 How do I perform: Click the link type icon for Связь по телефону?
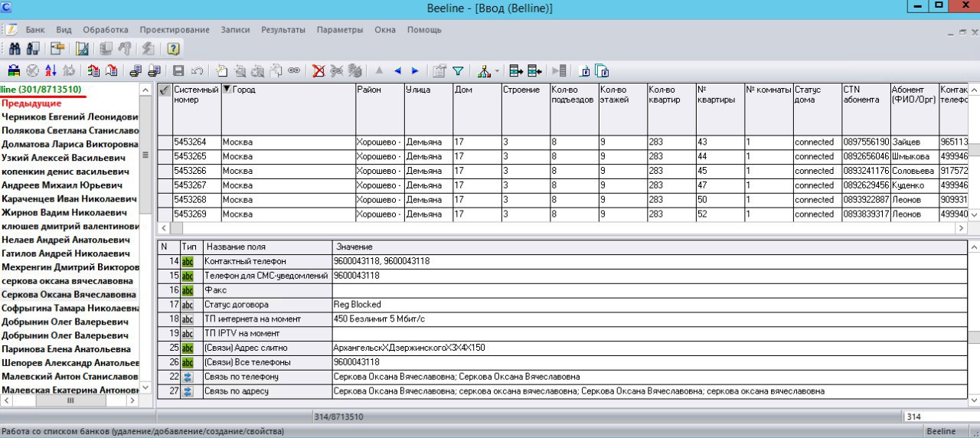coord(188,377)
